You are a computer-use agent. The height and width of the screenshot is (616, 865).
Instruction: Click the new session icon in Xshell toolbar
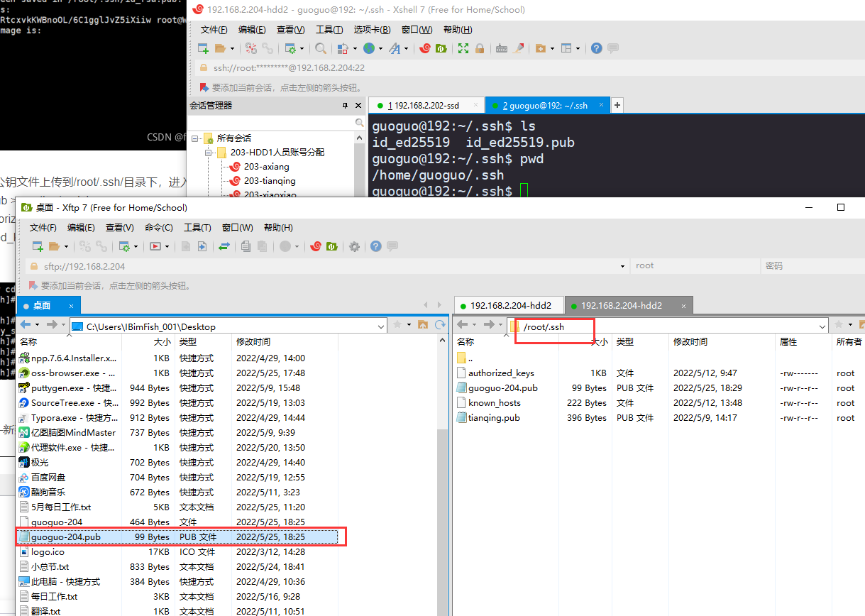pyautogui.click(x=203, y=48)
